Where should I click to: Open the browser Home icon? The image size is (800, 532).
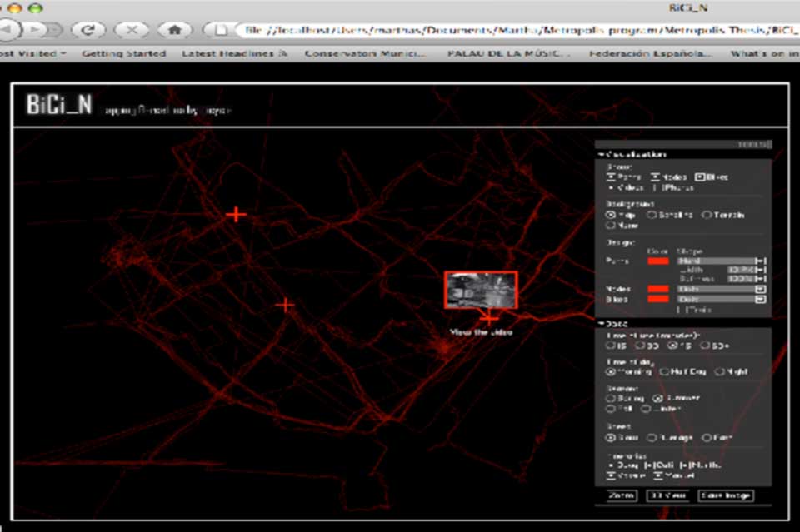[x=175, y=30]
